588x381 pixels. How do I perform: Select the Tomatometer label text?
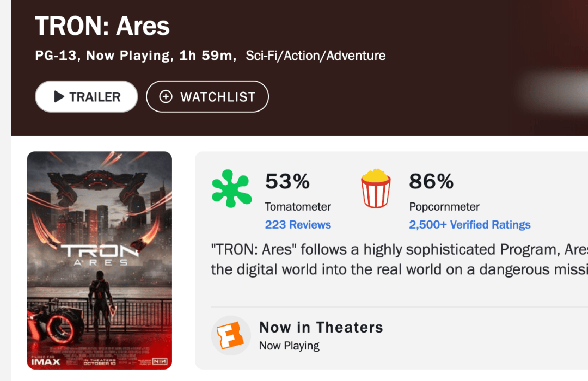[298, 207]
